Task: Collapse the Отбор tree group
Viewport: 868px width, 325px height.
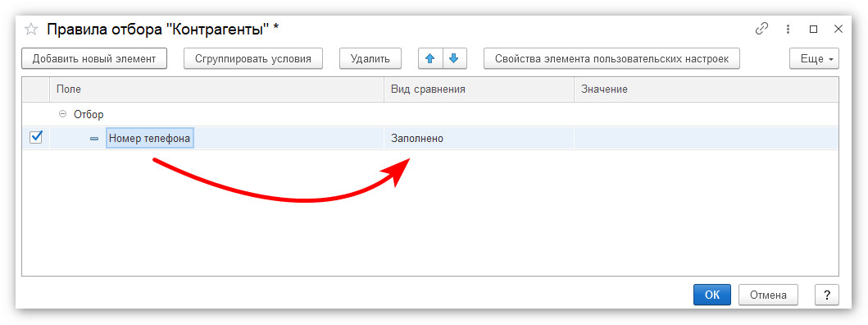Action: (x=62, y=114)
